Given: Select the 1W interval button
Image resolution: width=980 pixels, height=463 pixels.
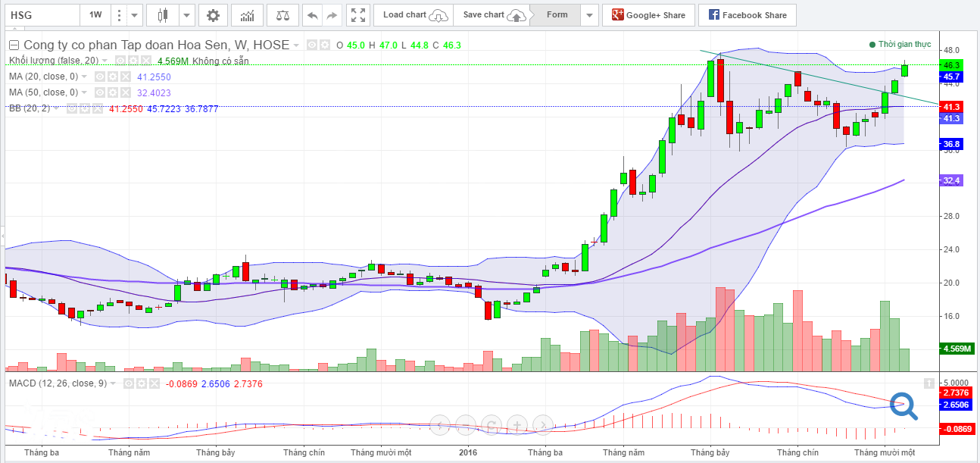Looking at the screenshot, I should click(95, 15).
